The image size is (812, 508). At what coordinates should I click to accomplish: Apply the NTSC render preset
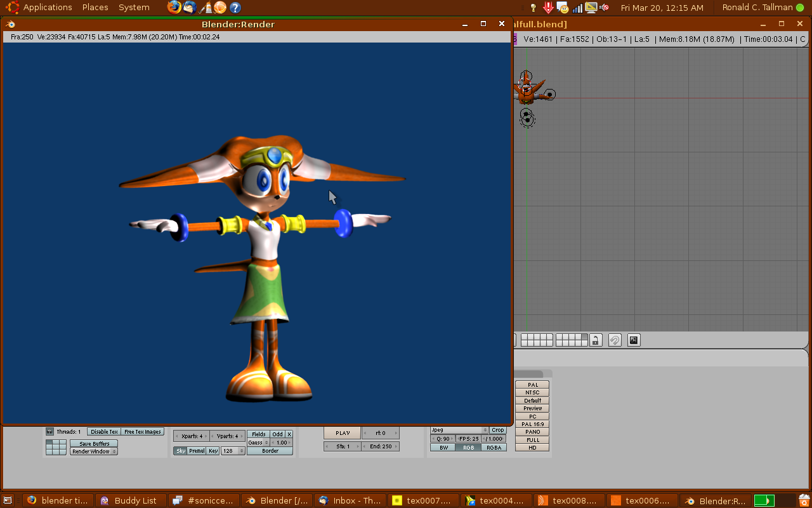(x=533, y=392)
